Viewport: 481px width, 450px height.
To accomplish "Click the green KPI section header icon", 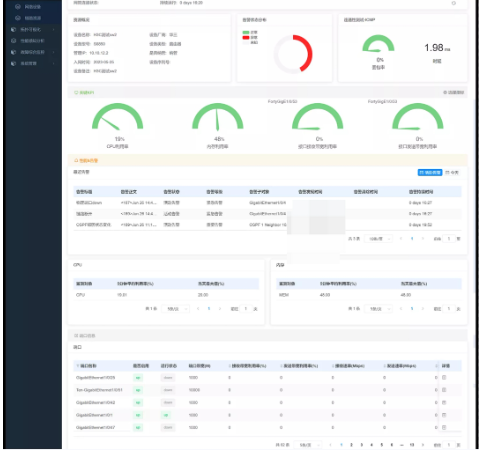I will click(x=76, y=93).
